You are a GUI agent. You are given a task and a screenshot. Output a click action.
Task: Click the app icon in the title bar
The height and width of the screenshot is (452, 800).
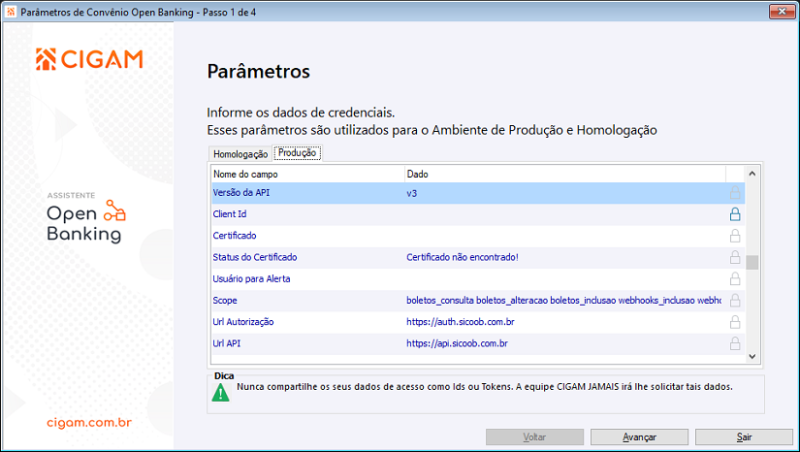point(11,12)
